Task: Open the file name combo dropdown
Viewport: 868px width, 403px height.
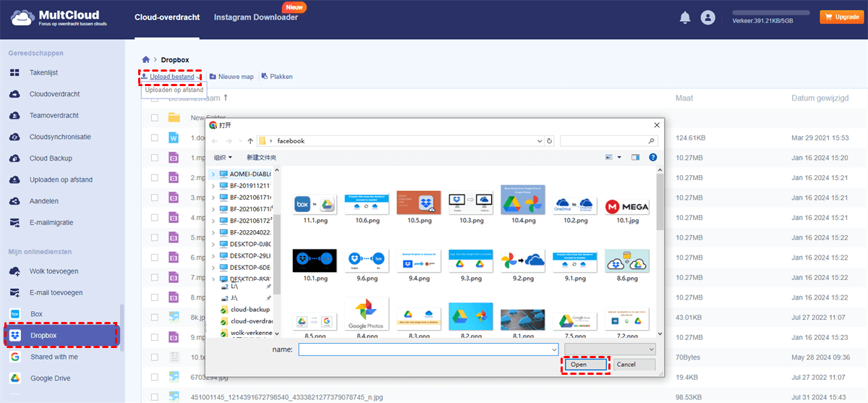Action: pos(554,349)
